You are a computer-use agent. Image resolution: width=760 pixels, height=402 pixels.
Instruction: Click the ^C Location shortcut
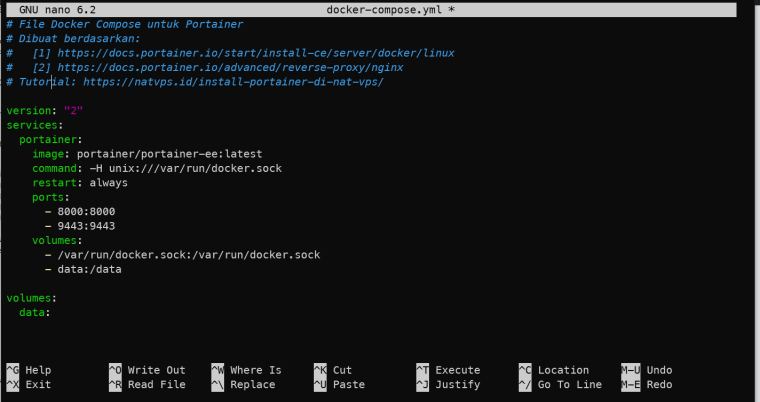click(x=554, y=370)
